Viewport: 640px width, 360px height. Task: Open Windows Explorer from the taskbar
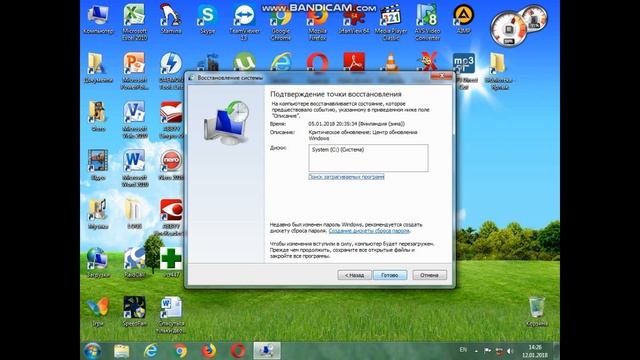[x=122, y=351]
